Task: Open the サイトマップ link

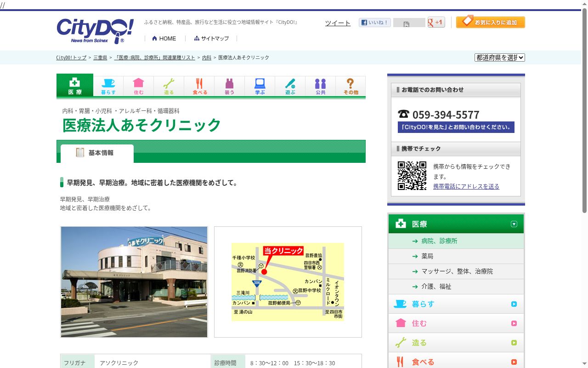Action: (x=211, y=38)
